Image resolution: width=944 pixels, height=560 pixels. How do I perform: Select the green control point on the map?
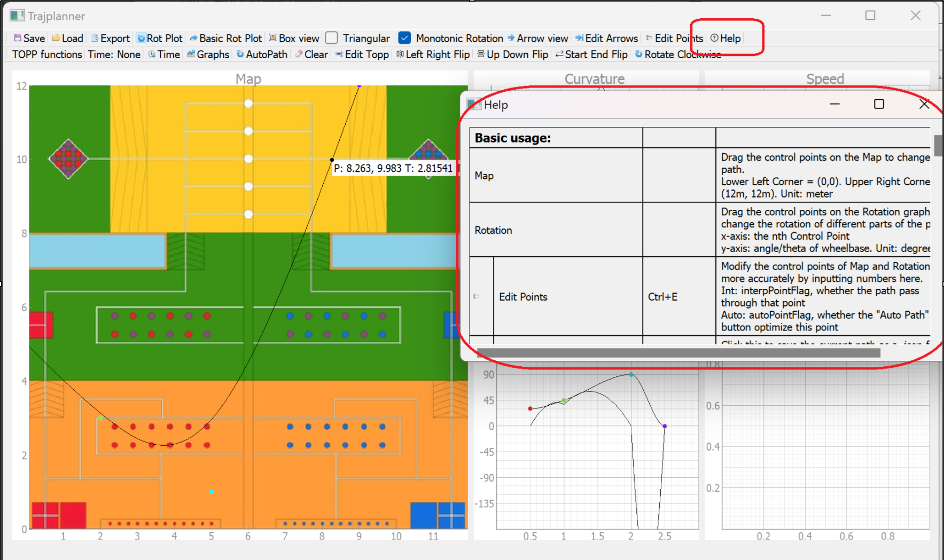100,418
